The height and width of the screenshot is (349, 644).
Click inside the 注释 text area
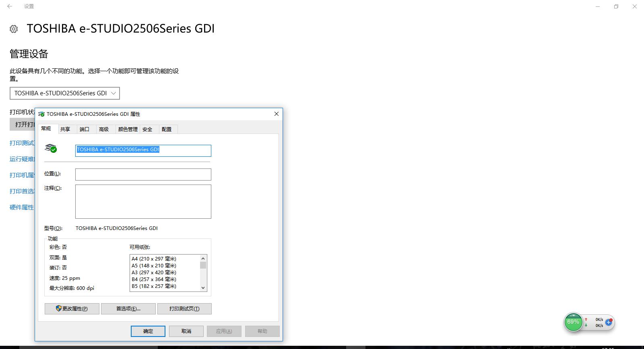[x=143, y=201]
